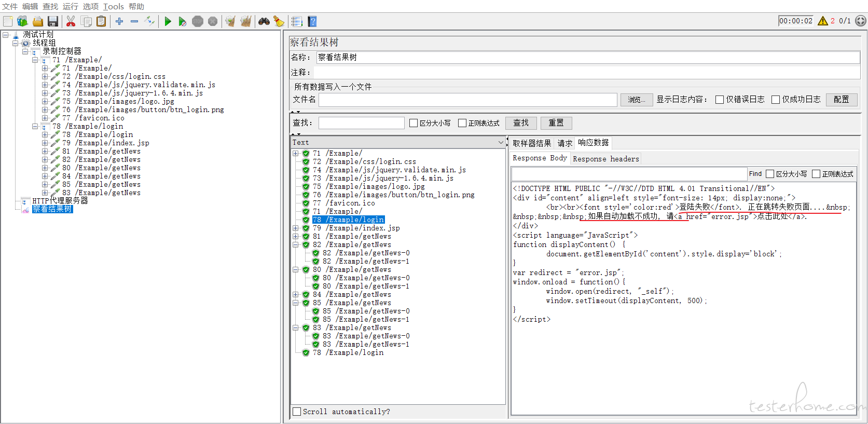The height and width of the screenshot is (424, 868).
Task: Collapse all nodes with the minus icon
Action: pyautogui.click(x=134, y=21)
